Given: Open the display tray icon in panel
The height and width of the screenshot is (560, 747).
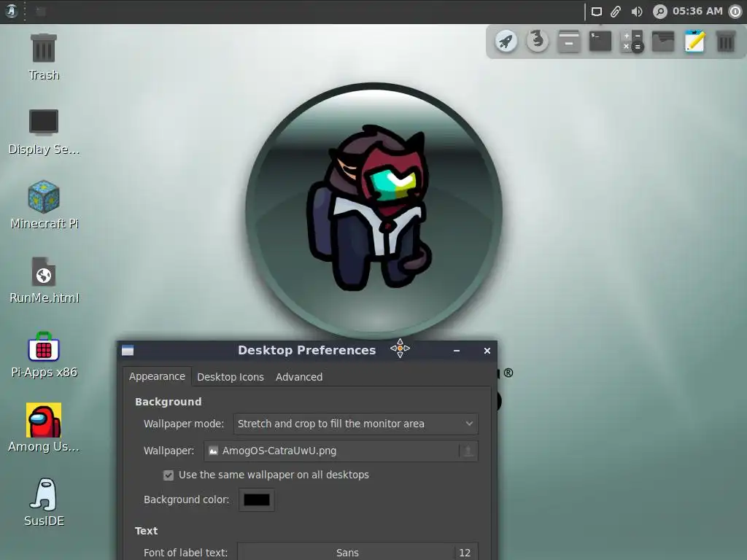Looking at the screenshot, I should 597,12.
